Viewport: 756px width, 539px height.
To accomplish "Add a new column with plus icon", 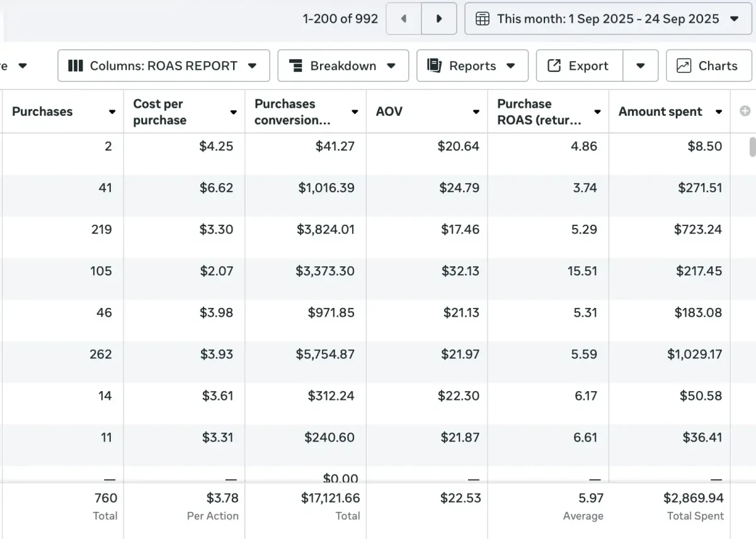I will click(x=745, y=111).
